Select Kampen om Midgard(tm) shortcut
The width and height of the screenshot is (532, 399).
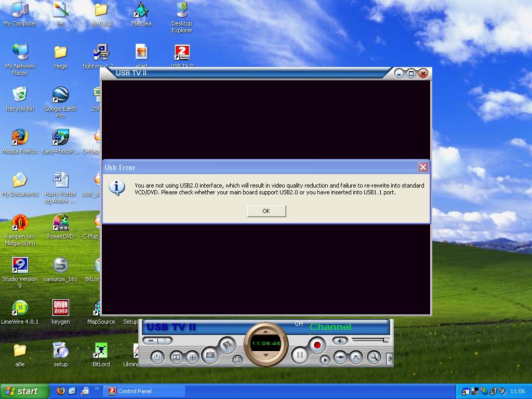[x=20, y=230]
